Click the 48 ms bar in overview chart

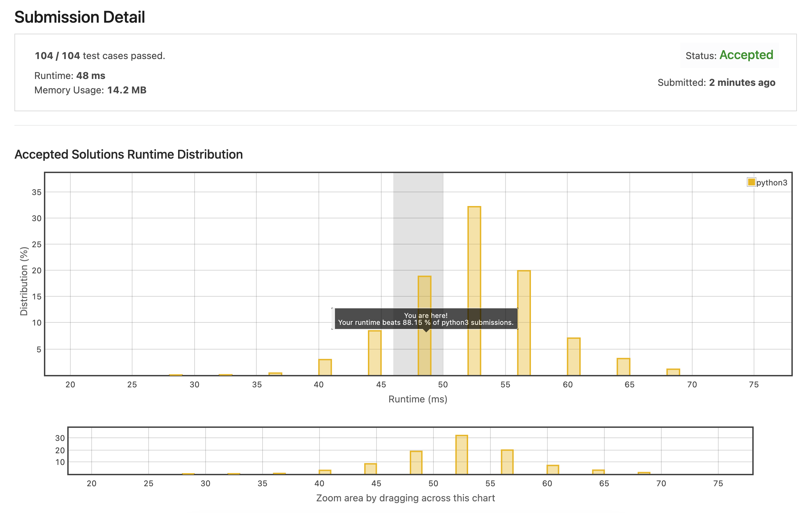coord(416,463)
